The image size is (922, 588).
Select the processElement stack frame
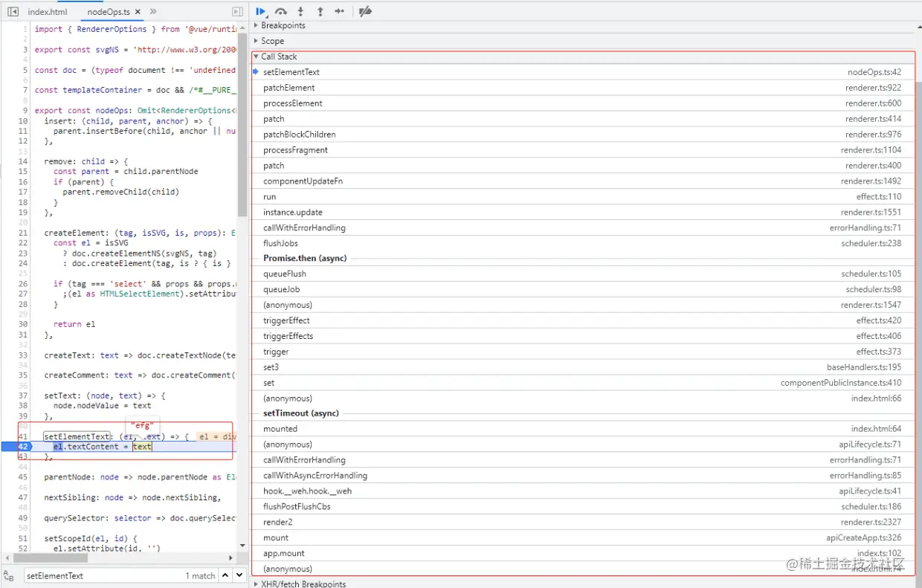click(x=584, y=103)
